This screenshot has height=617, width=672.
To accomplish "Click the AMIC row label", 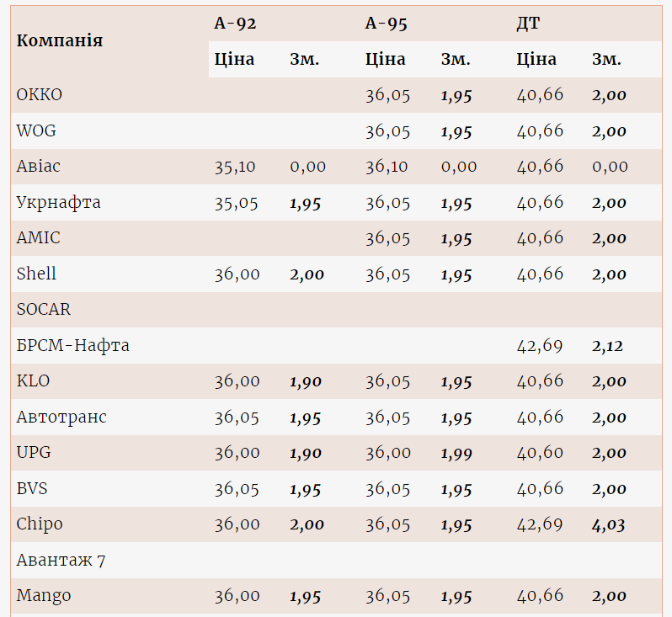I will click(x=39, y=238).
